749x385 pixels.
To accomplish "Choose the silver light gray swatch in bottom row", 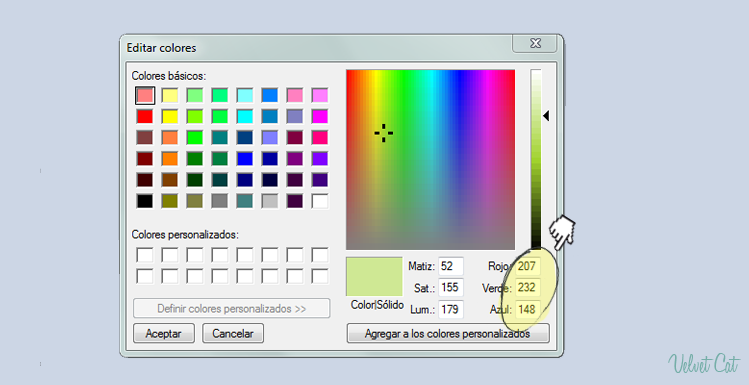I will pyautogui.click(x=270, y=201).
